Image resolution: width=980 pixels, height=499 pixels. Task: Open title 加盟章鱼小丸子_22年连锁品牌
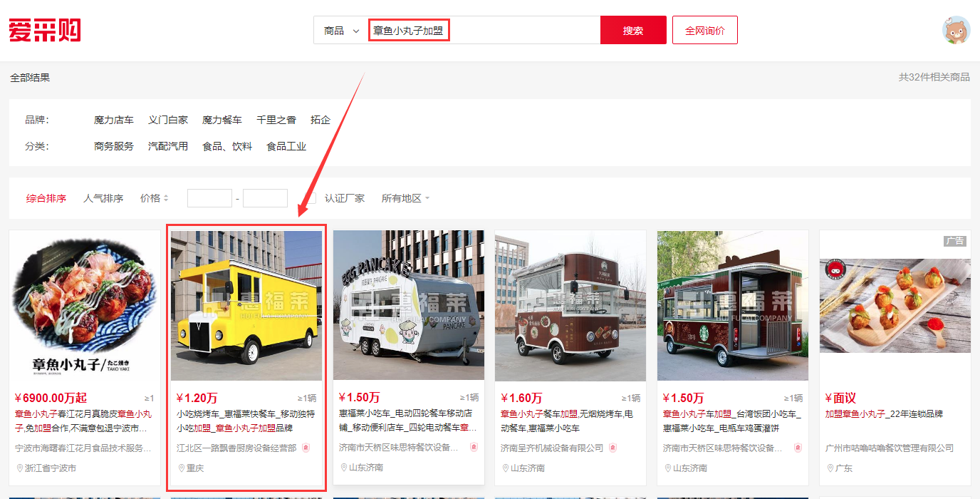click(x=884, y=413)
